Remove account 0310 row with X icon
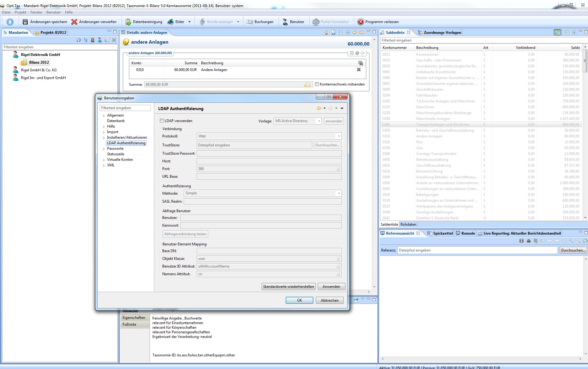The image size is (588, 369). [359, 70]
